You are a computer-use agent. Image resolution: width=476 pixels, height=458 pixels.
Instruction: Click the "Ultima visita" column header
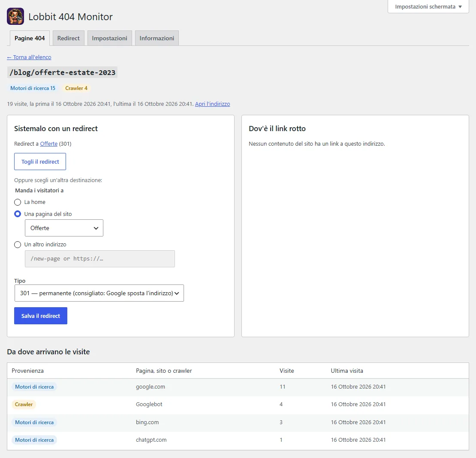tap(346, 371)
